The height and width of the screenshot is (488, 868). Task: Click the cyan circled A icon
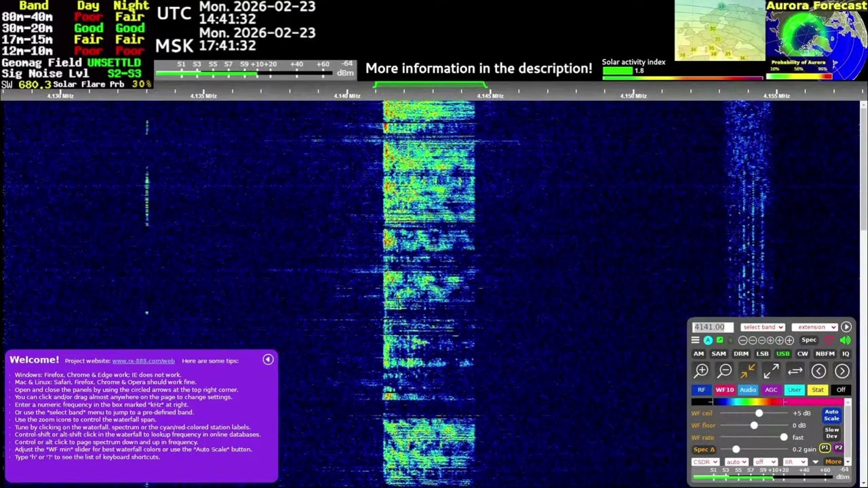coord(708,340)
